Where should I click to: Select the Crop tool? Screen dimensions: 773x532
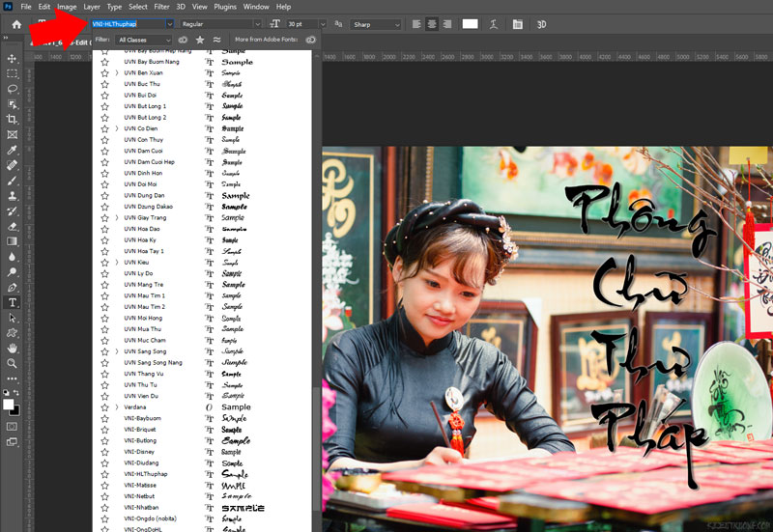click(x=12, y=119)
